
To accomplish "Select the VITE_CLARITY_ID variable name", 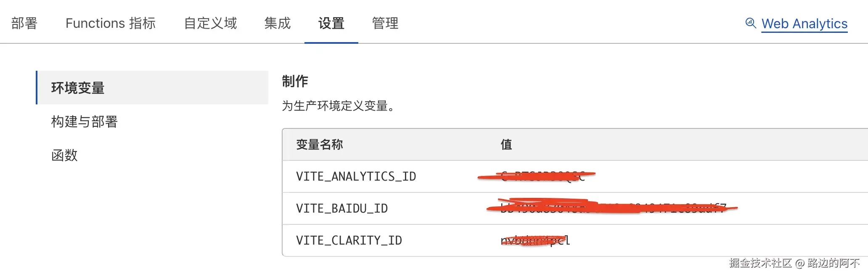I will (x=349, y=240).
